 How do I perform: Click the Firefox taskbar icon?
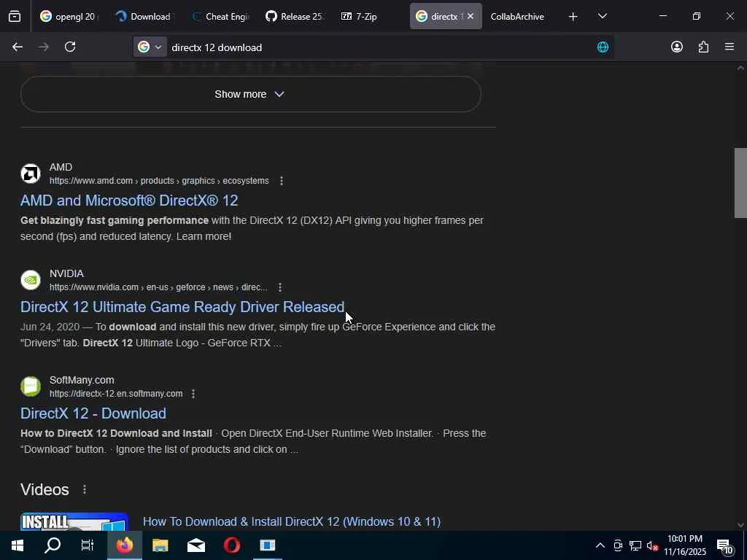click(x=124, y=545)
